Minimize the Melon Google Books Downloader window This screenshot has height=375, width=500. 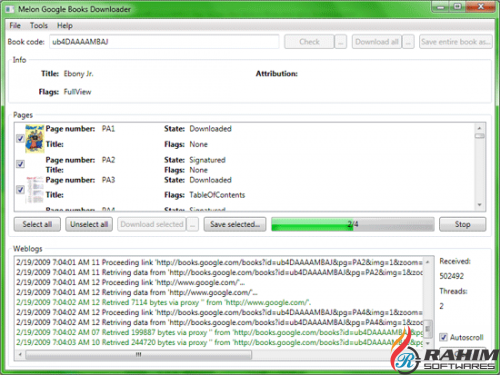(x=441, y=7)
